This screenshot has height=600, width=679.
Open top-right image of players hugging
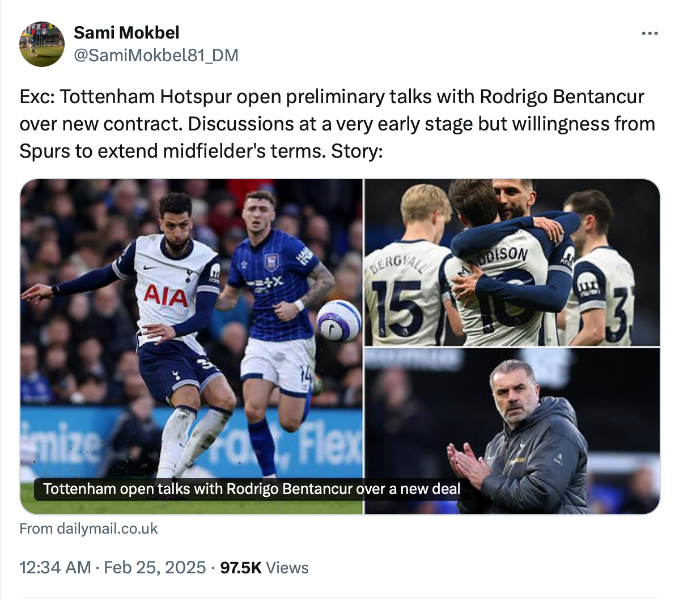pos(512,262)
